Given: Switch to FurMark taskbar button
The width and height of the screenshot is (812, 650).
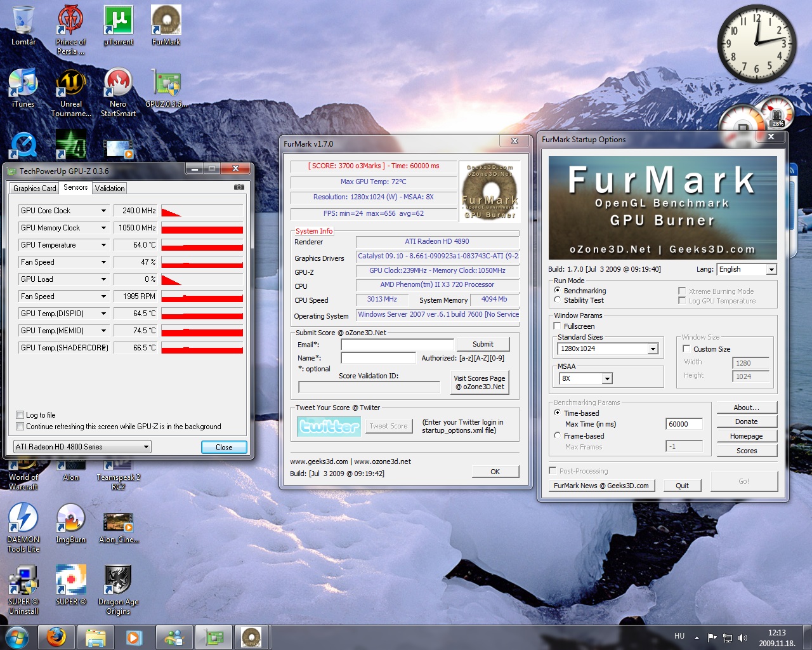Looking at the screenshot, I should [x=251, y=637].
